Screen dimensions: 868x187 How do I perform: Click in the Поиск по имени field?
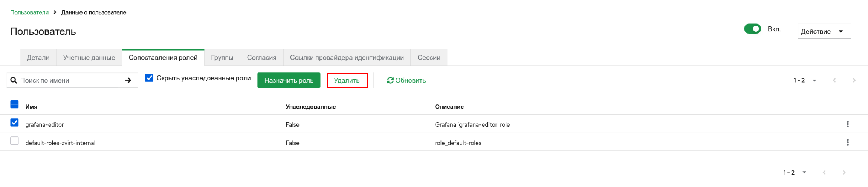(68, 80)
